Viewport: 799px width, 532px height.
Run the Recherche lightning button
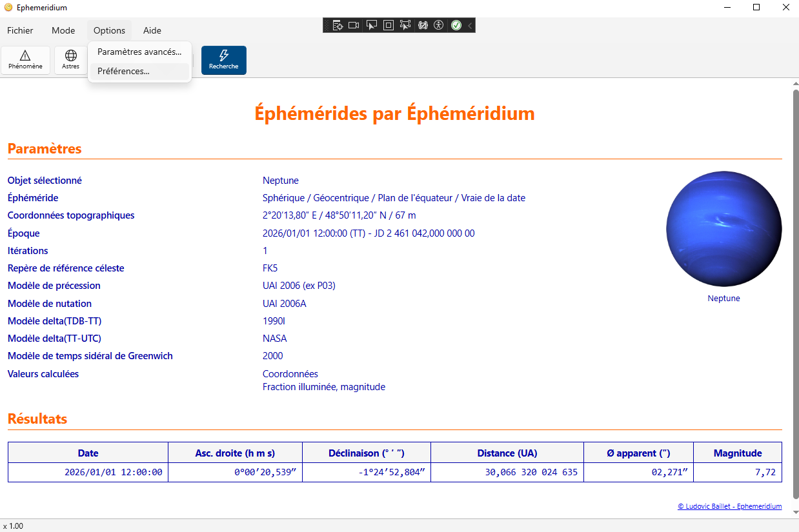pyautogui.click(x=223, y=60)
